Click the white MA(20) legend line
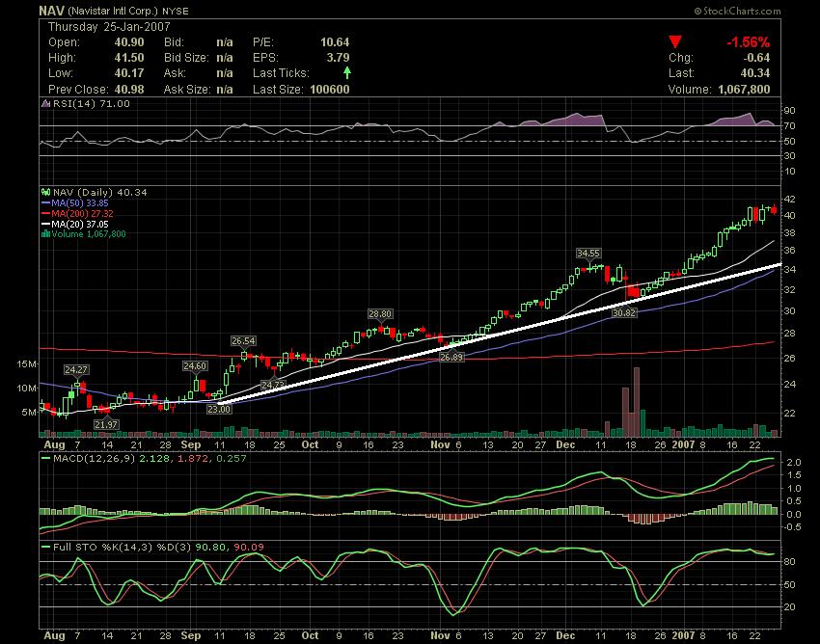Screen dimensions: 820x644 click(46, 225)
